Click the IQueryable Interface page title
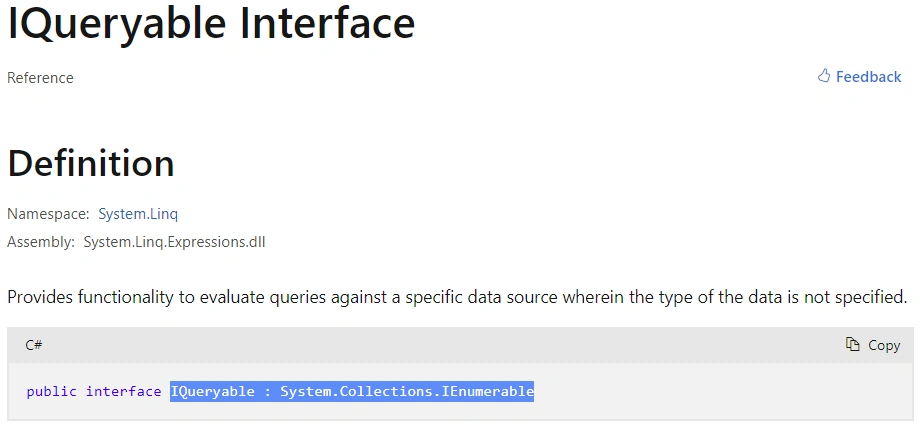Screen dimensions: 920x428 point(211,23)
